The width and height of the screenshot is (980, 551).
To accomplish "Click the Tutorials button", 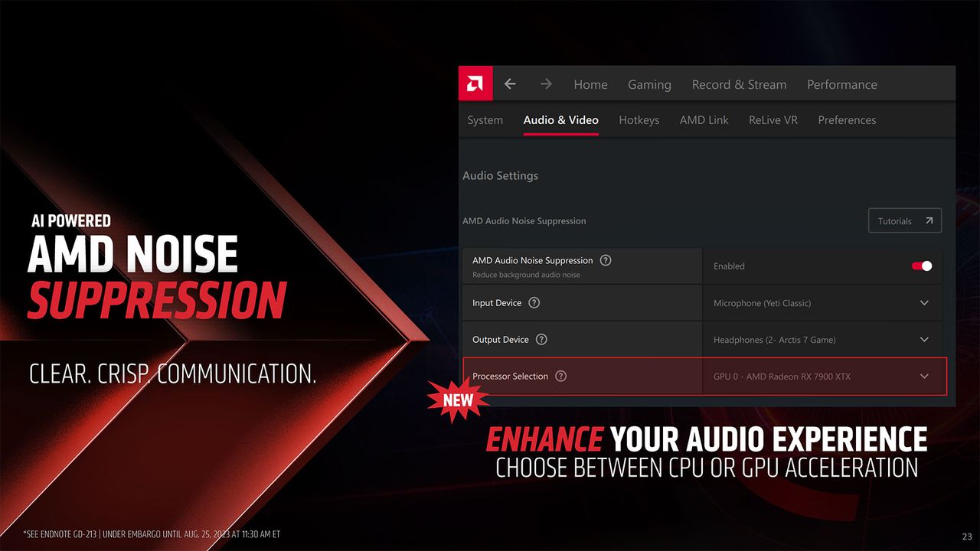I will coord(905,221).
